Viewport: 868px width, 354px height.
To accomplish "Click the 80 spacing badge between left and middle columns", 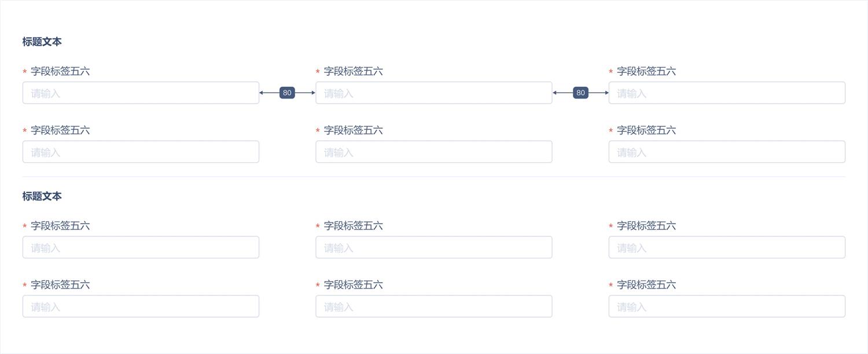I will [287, 93].
